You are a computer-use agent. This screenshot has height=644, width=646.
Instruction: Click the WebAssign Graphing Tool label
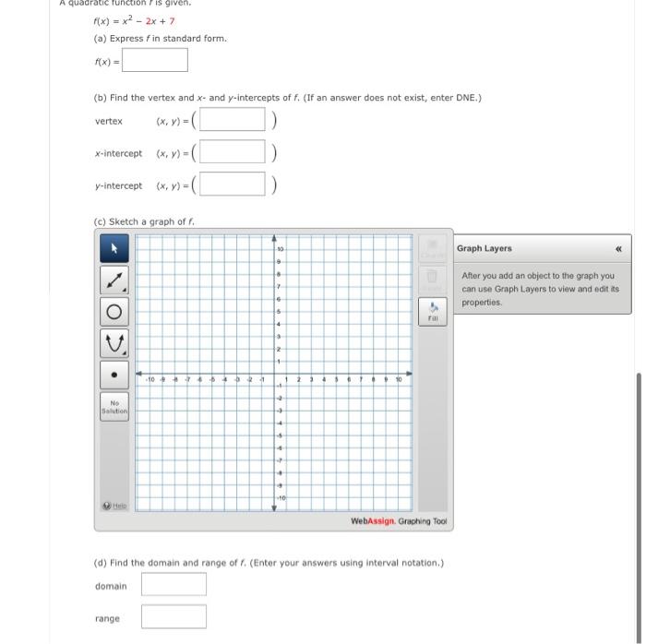pos(399,521)
